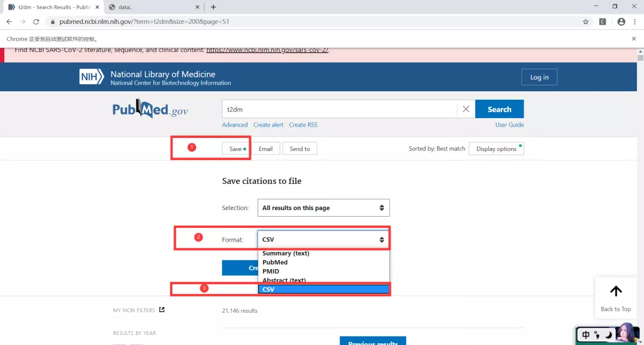Click the input method 中 indicator
644x345 pixels.
(x=586, y=335)
